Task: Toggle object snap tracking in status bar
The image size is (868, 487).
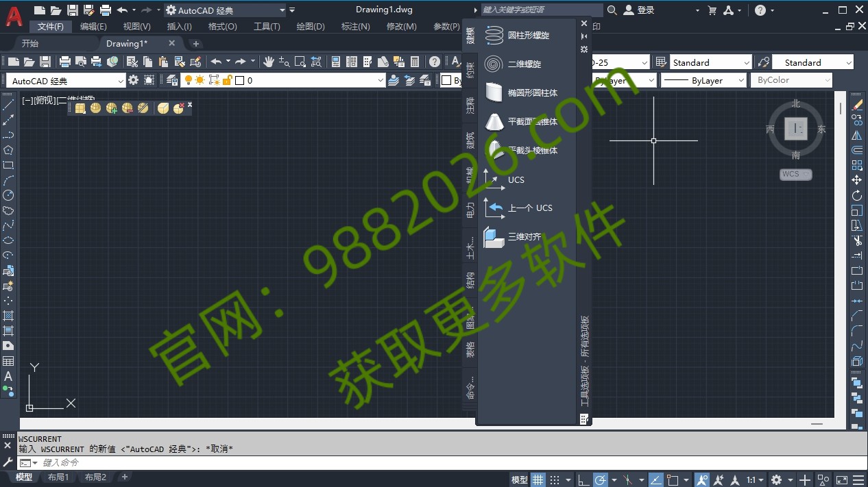Action: click(656, 479)
